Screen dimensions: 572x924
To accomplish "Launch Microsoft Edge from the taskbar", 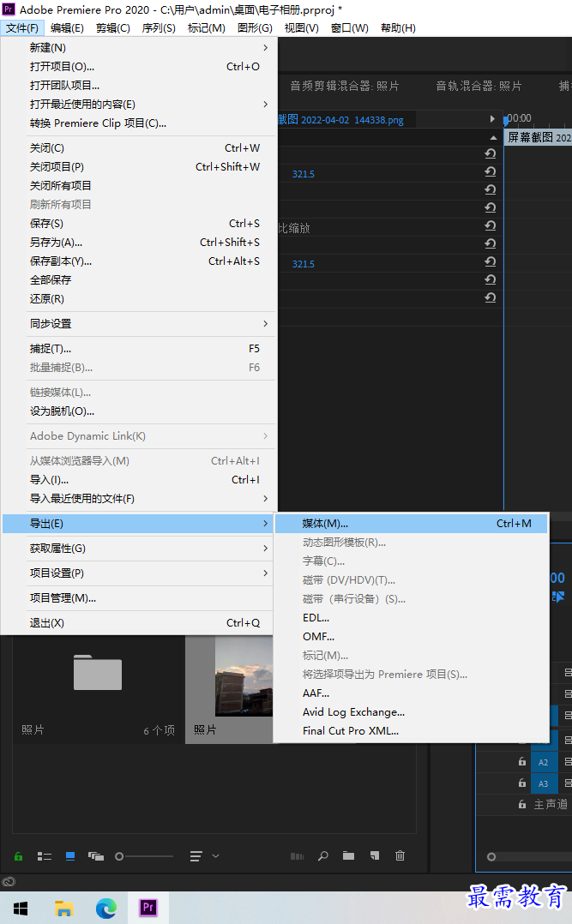I will (106, 908).
